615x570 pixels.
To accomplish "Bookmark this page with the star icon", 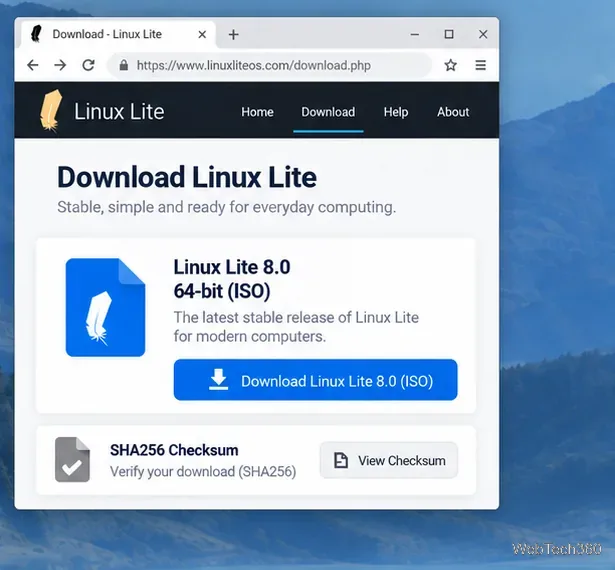I will [x=451, y=65].
